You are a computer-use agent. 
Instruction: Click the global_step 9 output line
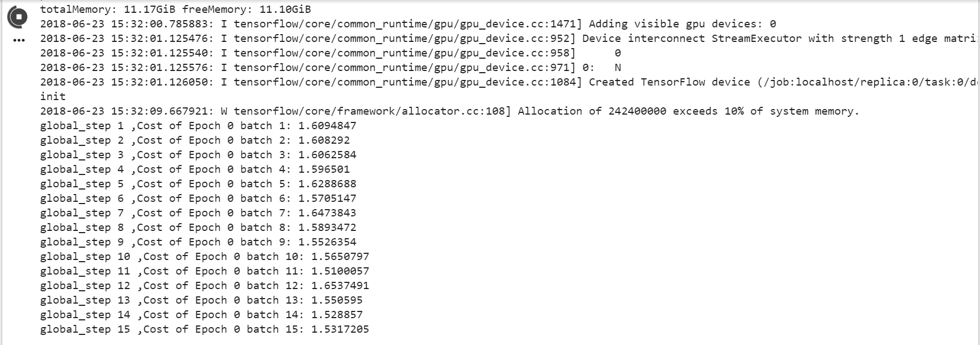pyautogui.click(x=198, y=242)
